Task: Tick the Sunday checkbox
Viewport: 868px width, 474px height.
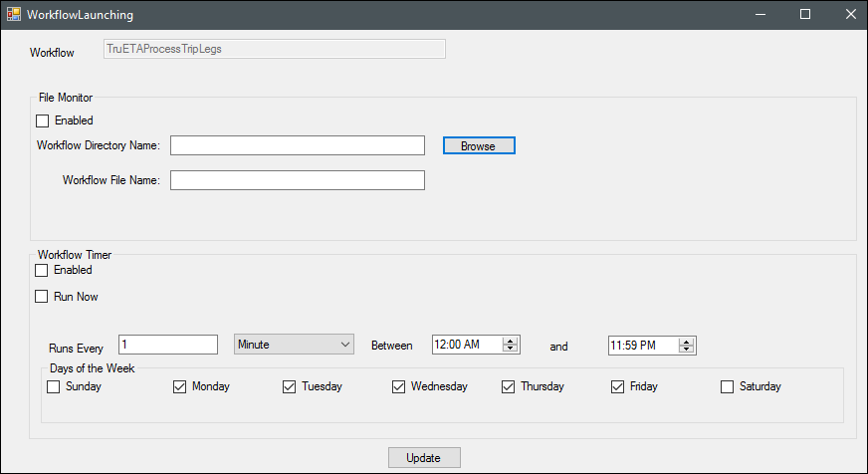Action: 54,386
